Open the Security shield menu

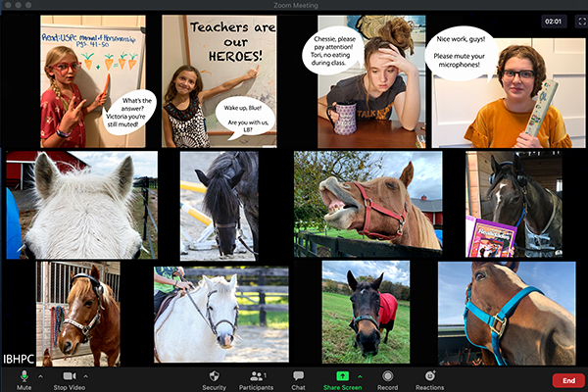click(214, 380)
